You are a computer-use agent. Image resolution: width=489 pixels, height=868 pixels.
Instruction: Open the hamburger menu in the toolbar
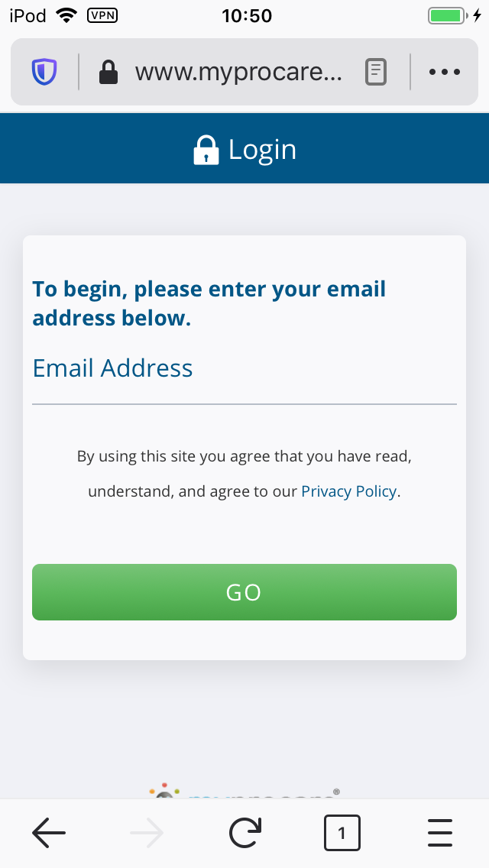(x=440, y=833)
